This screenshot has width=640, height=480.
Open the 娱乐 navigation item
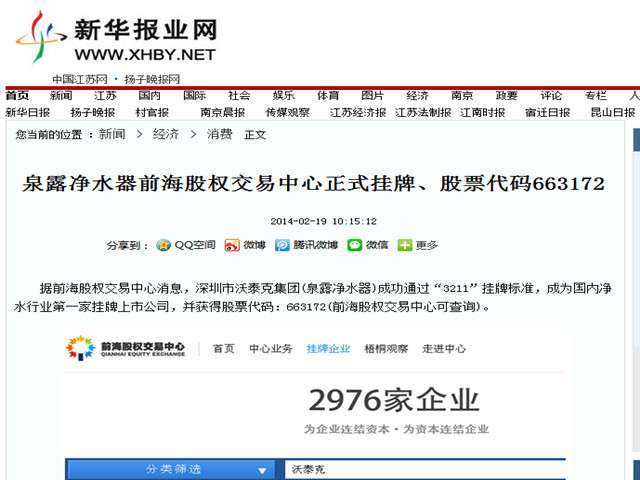coord(284,96)
